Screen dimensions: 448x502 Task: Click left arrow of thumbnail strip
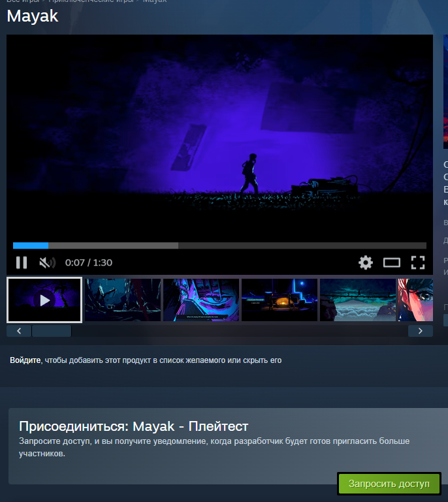[x=19, y=331]
